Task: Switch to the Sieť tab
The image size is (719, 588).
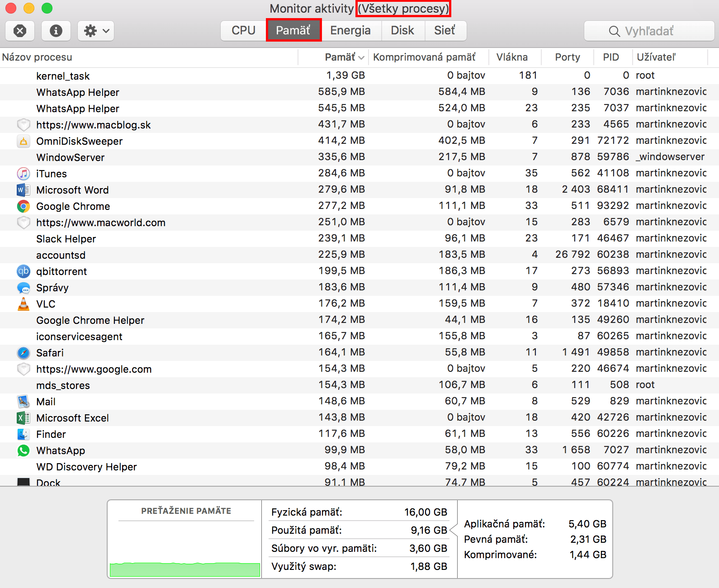Action: click(x=445, y=30)
